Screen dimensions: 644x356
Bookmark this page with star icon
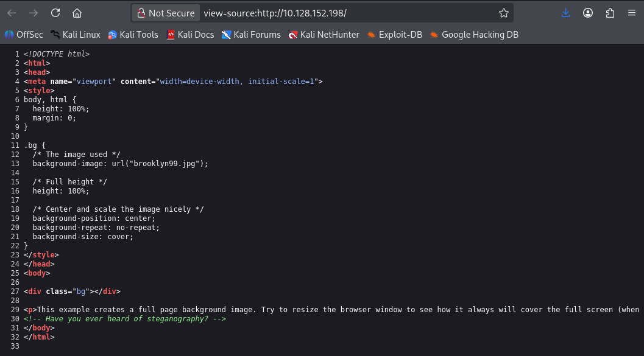(x=503, y=13)
